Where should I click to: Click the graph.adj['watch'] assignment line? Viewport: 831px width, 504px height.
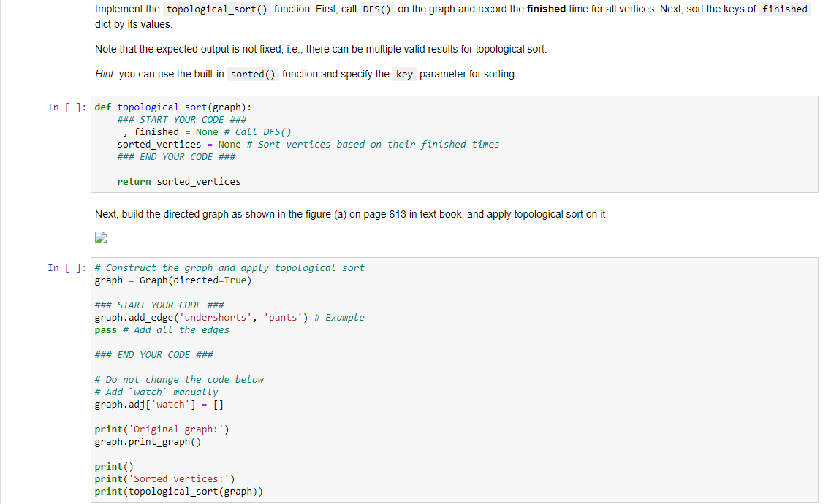coord(157,404)
